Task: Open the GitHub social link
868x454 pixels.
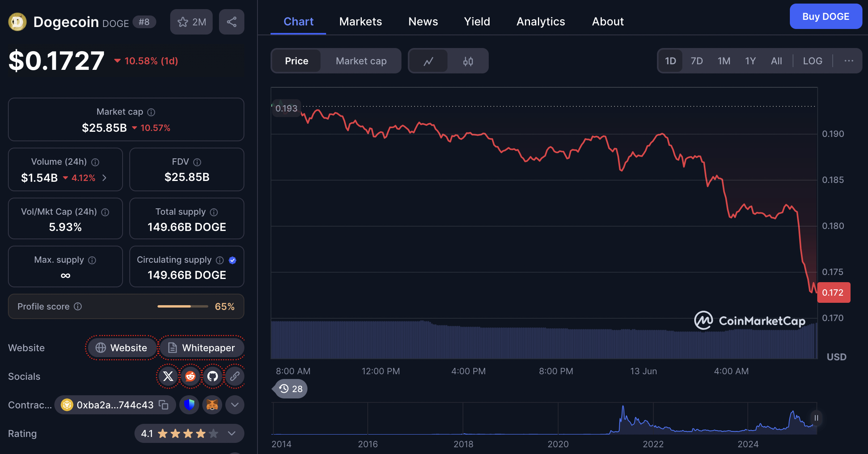Action: (x=213, y=376)
